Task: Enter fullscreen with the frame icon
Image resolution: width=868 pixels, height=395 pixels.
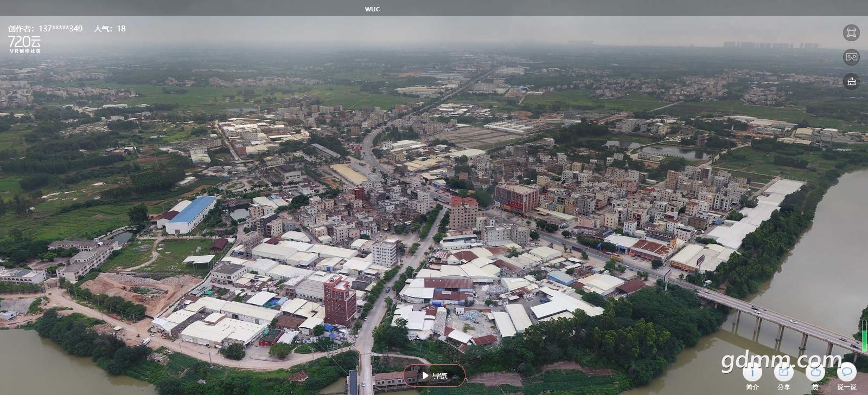Action: click(x=851, y=33)
